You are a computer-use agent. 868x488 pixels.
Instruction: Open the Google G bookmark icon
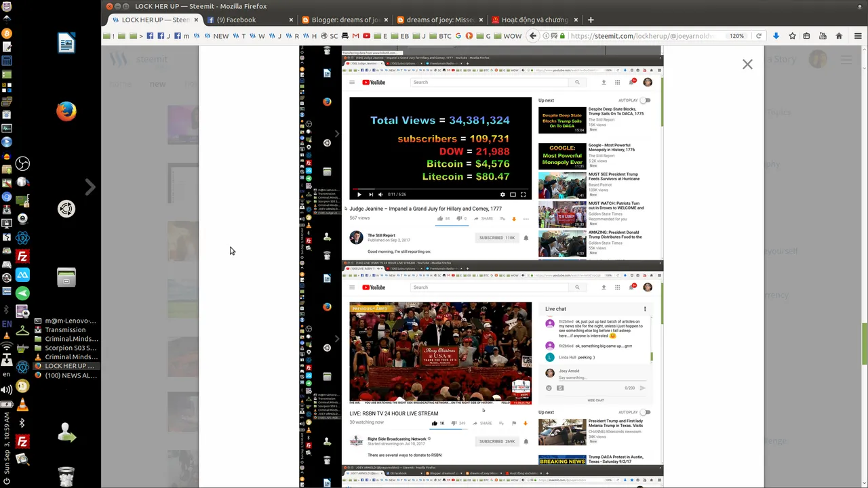tap(459, 36)
